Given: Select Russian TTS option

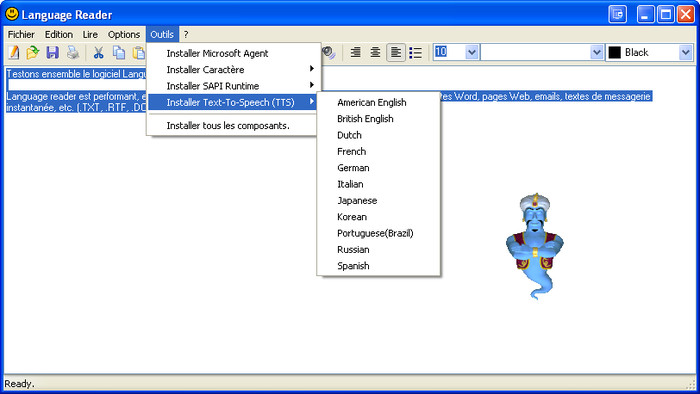Looking at the screenshot, I should point(379,249).
